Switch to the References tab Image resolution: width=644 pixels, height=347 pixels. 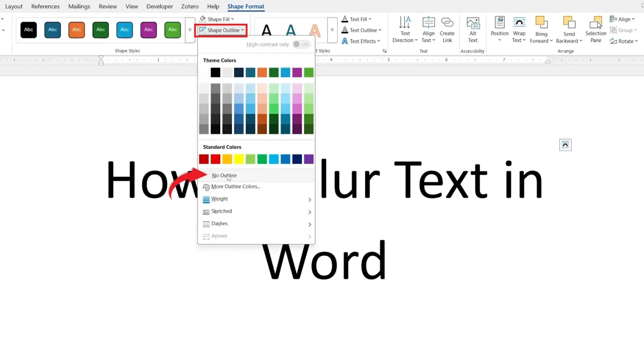click(x=45, y=6)
